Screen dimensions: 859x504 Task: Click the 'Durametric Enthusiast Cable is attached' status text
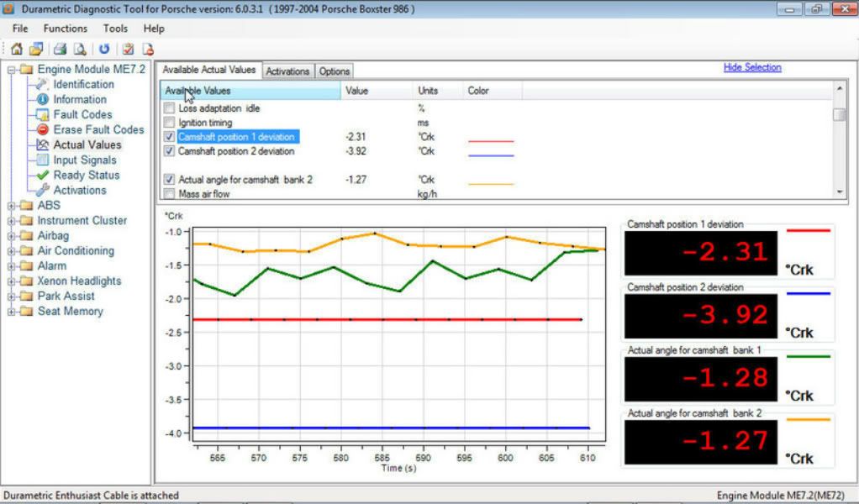click(91, 496)
